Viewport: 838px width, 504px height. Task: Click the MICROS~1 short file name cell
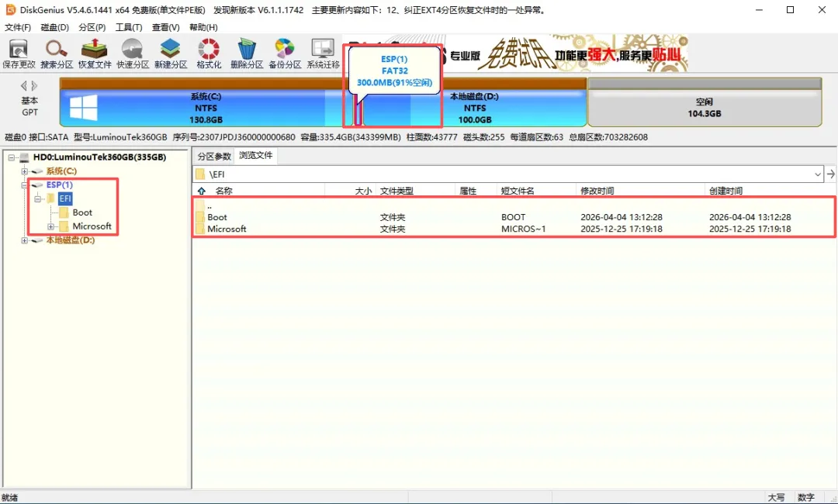pos(524,229)
